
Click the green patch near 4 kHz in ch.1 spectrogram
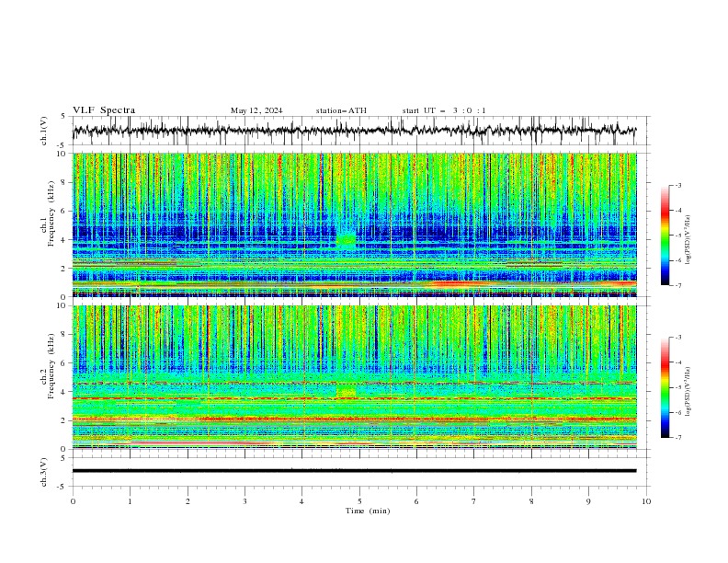click(346, 240)
